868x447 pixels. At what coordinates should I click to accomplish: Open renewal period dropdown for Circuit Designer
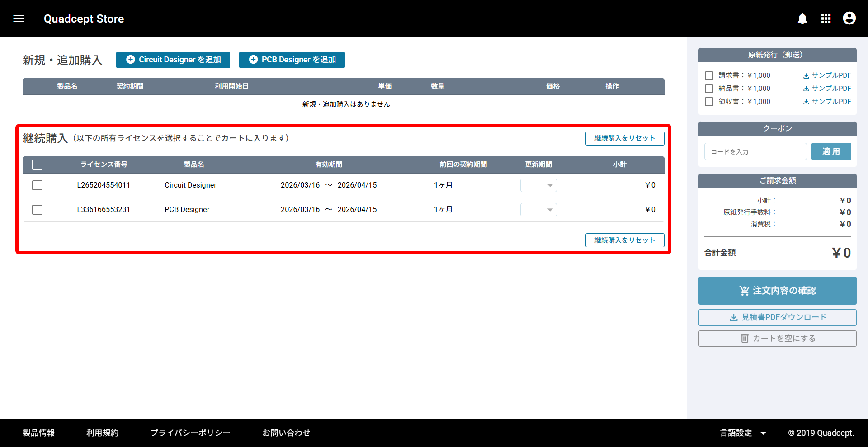click(x=538, y=185)
